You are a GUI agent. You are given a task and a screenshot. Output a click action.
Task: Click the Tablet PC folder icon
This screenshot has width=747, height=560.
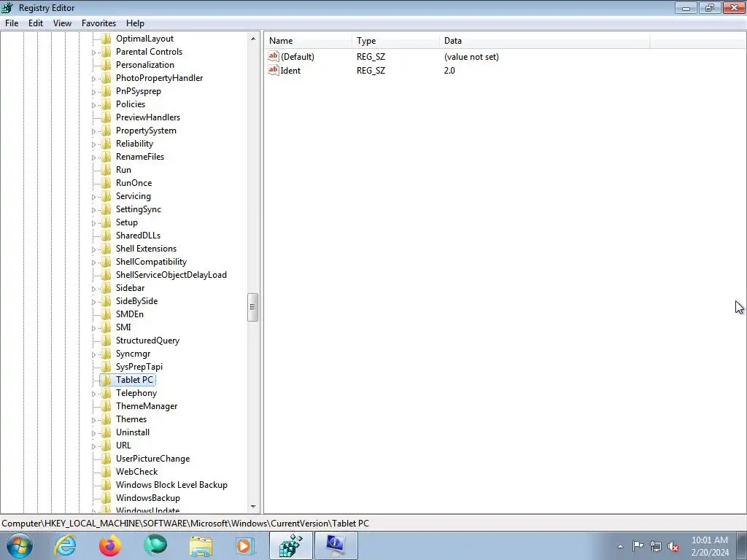point(107,380)
